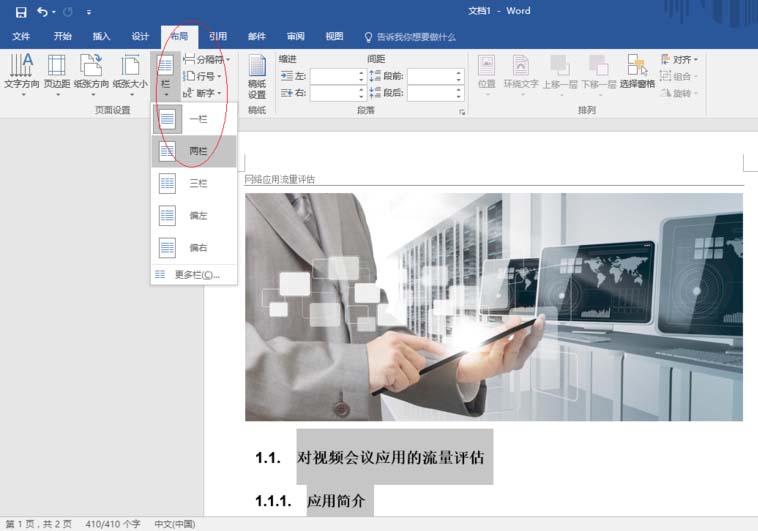
Task: Choose the Three columns (三栏) layout
Action: [195, 183]
